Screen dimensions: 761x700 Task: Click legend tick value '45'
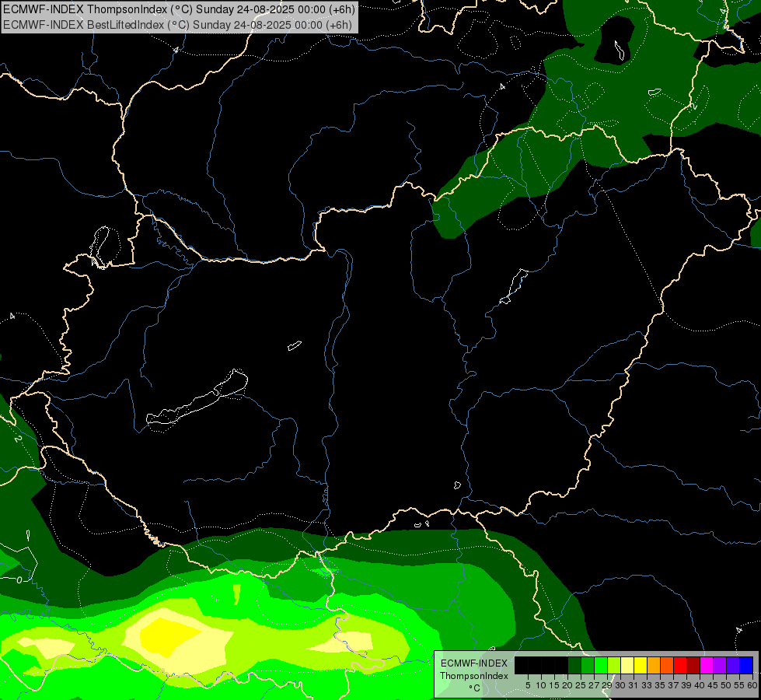click(712, 685)
